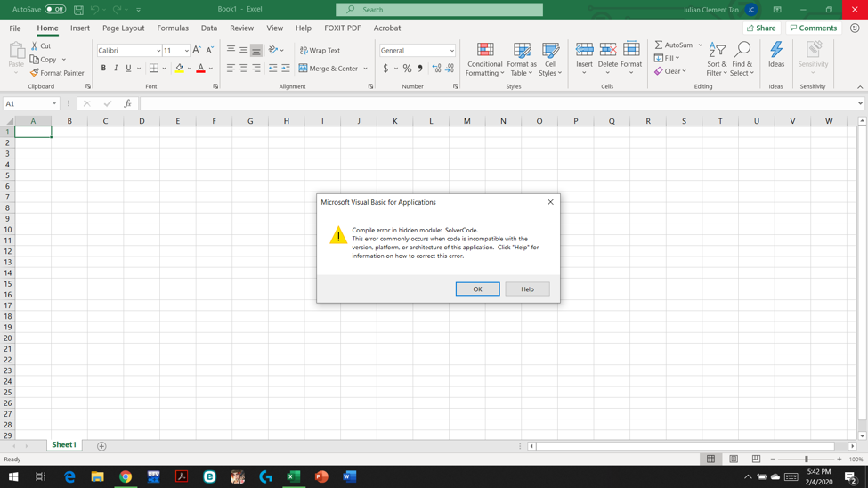Close the Visual Basic error dialog
Viewport: 868px width, 488px height.
(x=550, y=202)
